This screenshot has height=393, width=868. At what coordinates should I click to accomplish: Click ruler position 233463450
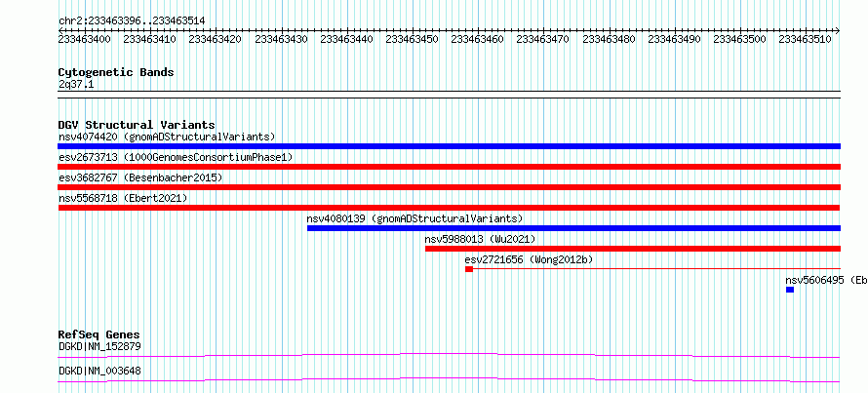click(x=412, y=39)
